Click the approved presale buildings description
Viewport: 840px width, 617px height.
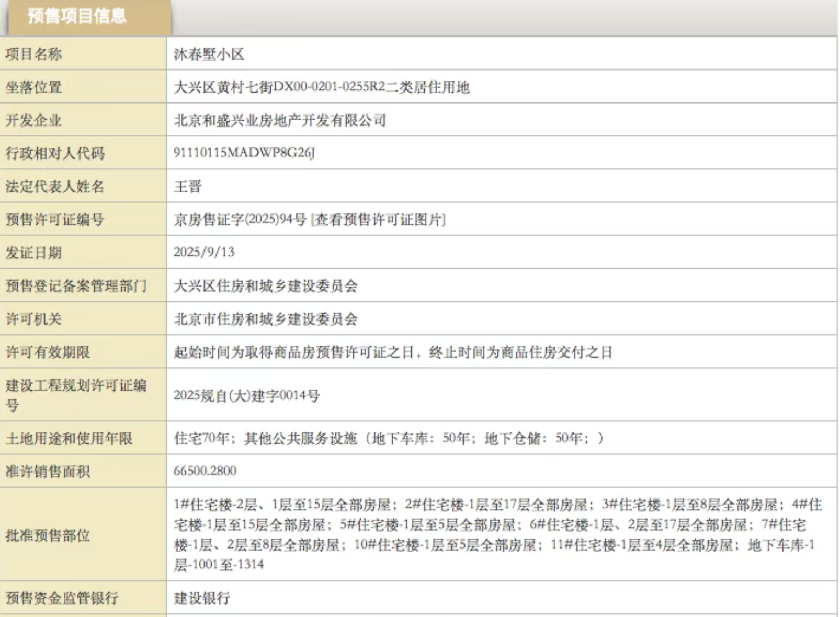[497, 534]
